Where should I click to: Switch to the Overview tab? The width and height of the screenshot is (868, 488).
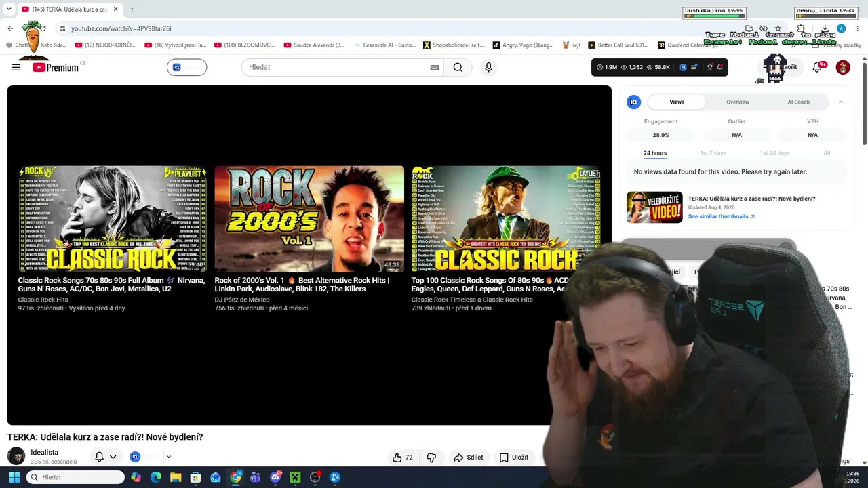click(x=738, y=102)
